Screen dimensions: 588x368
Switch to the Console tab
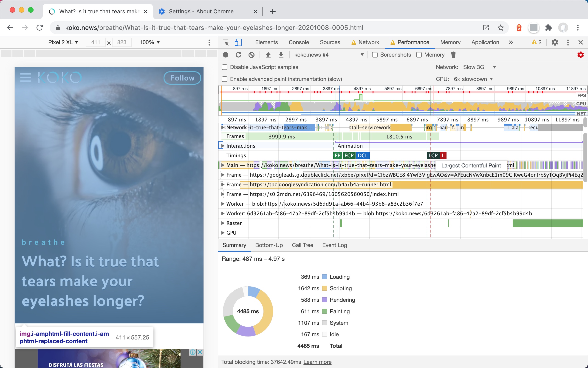[x=299, y=42]
